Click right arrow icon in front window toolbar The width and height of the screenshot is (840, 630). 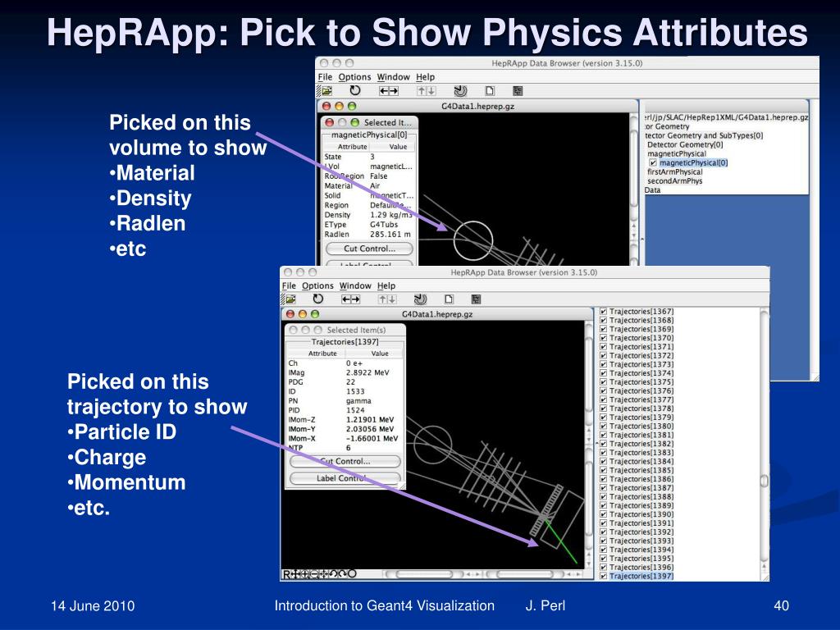click(x=356, y=299)
